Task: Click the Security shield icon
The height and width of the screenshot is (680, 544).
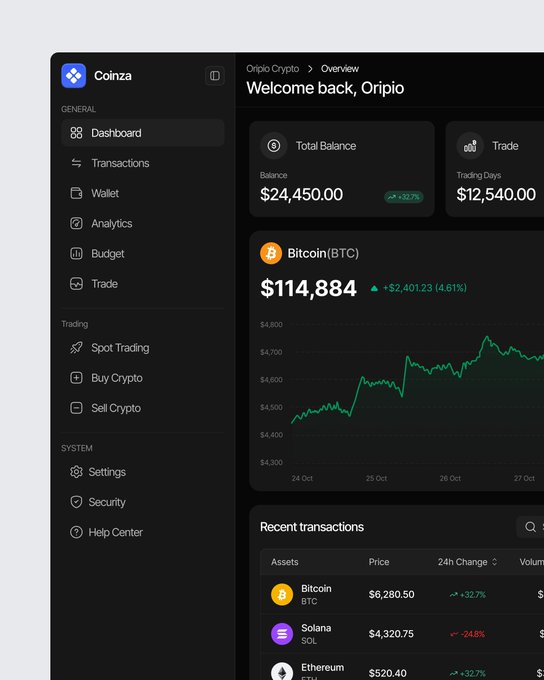Action: point(76,502)
